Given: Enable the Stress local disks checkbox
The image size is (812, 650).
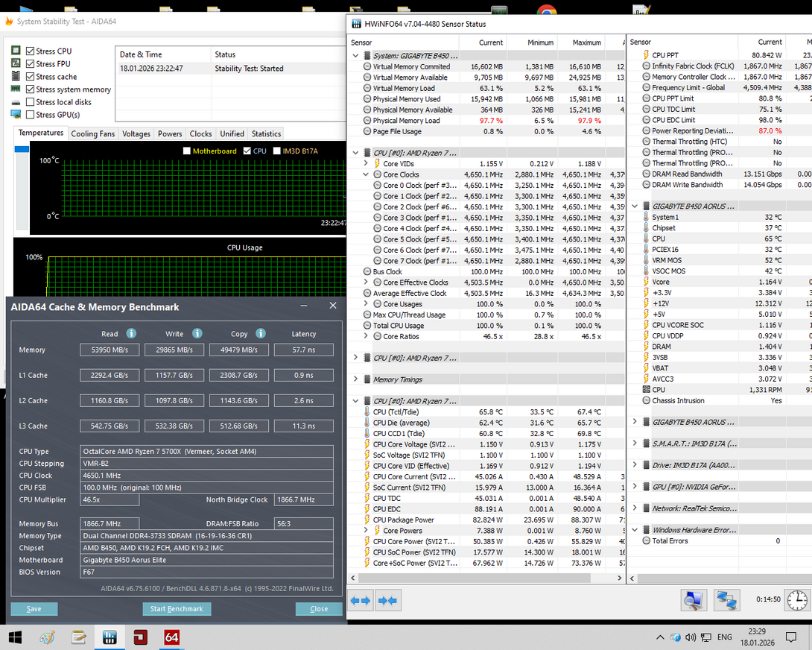Looking at the screenshot, I should tap(31, 102).
